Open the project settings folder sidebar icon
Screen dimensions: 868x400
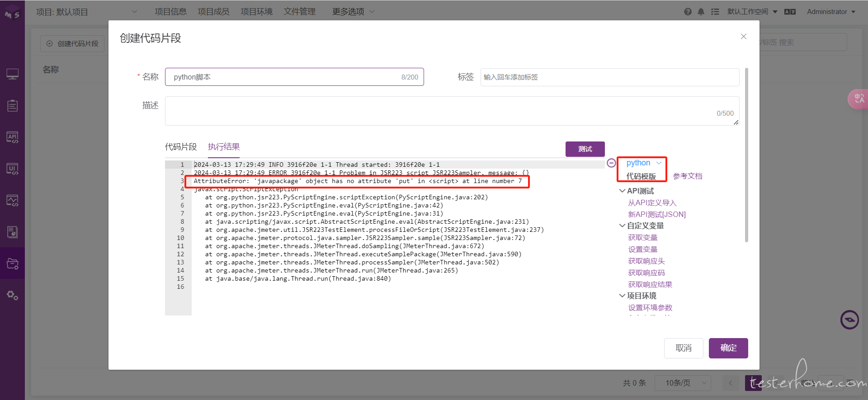(13, 264)
